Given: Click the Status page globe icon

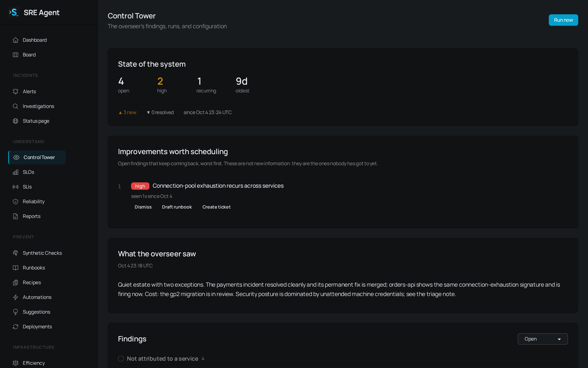Looking at the screenshot, I should 16,121.
